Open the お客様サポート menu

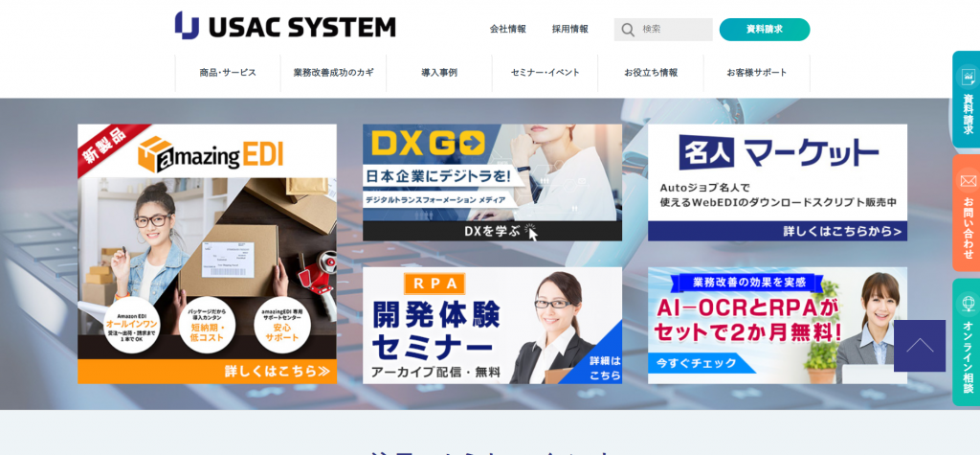757,73
